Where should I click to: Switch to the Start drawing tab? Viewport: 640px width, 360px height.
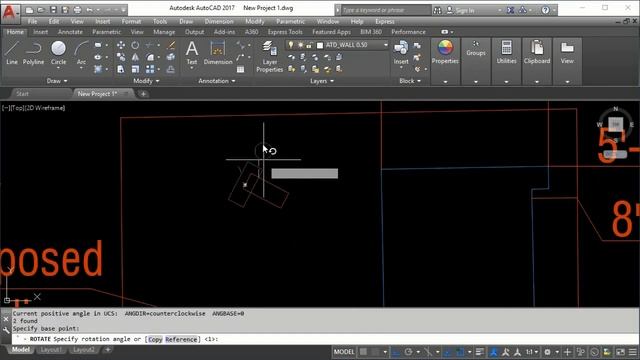point(22,94)
